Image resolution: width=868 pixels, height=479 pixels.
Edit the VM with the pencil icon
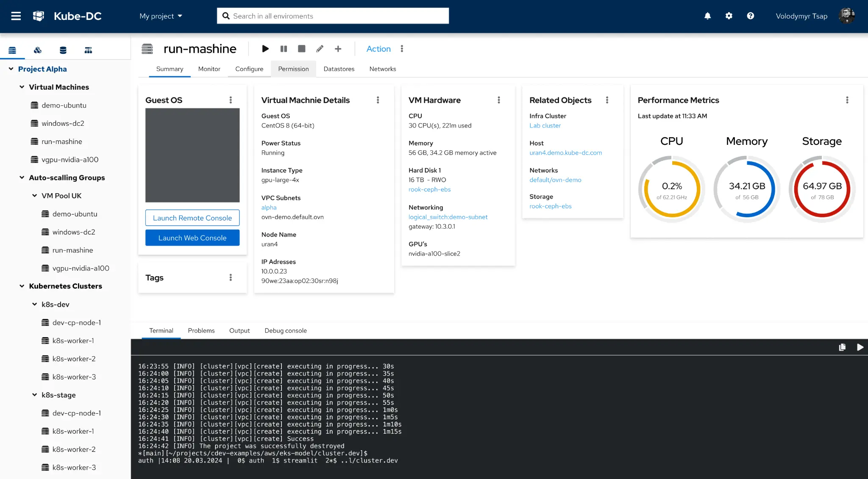point(320,49)
